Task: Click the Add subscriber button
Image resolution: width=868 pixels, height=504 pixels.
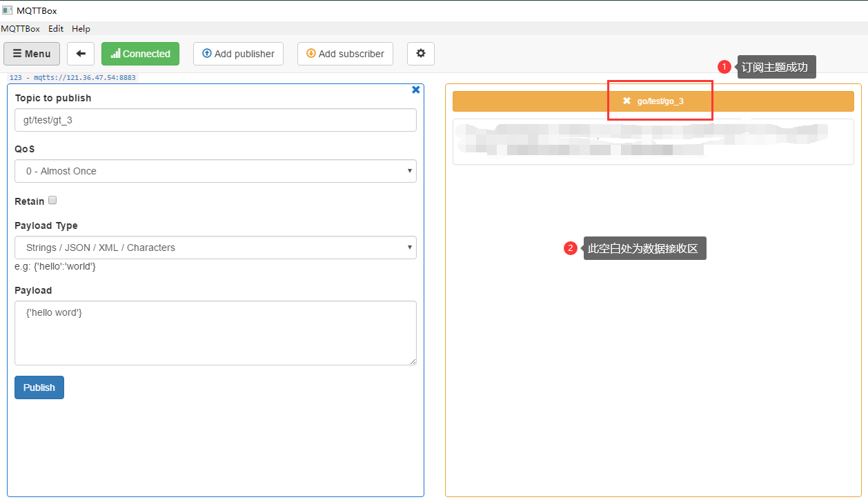Action: point(345,54)
